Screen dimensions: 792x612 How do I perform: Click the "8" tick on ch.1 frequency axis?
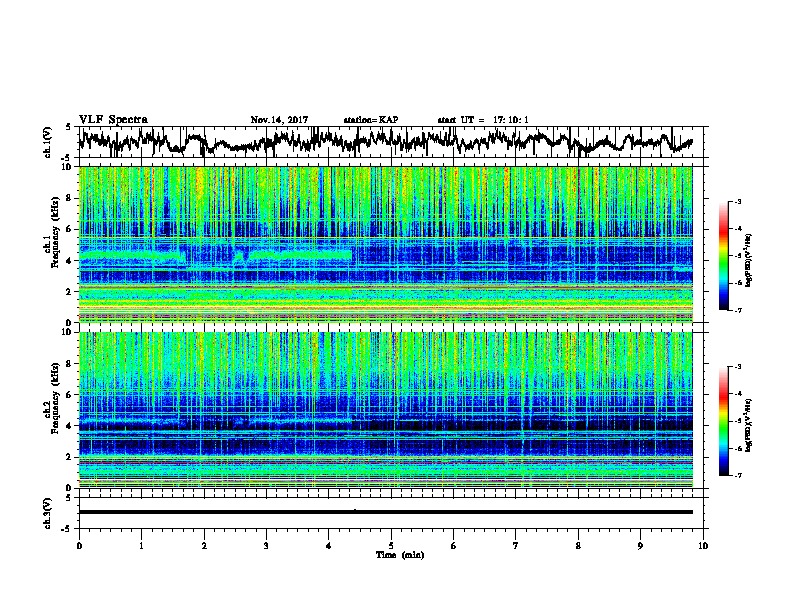pos(70,198)
